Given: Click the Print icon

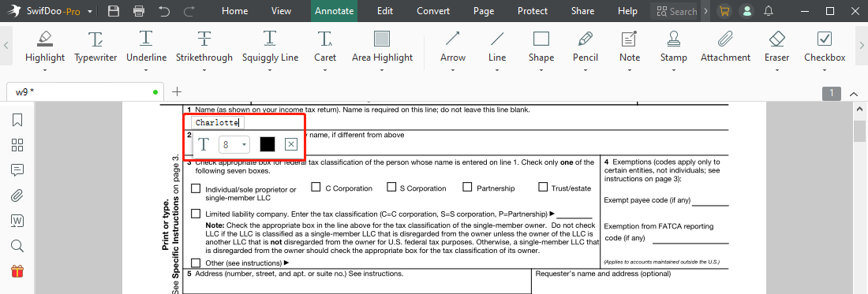Looking at the screenshot, I should [139, 11].
